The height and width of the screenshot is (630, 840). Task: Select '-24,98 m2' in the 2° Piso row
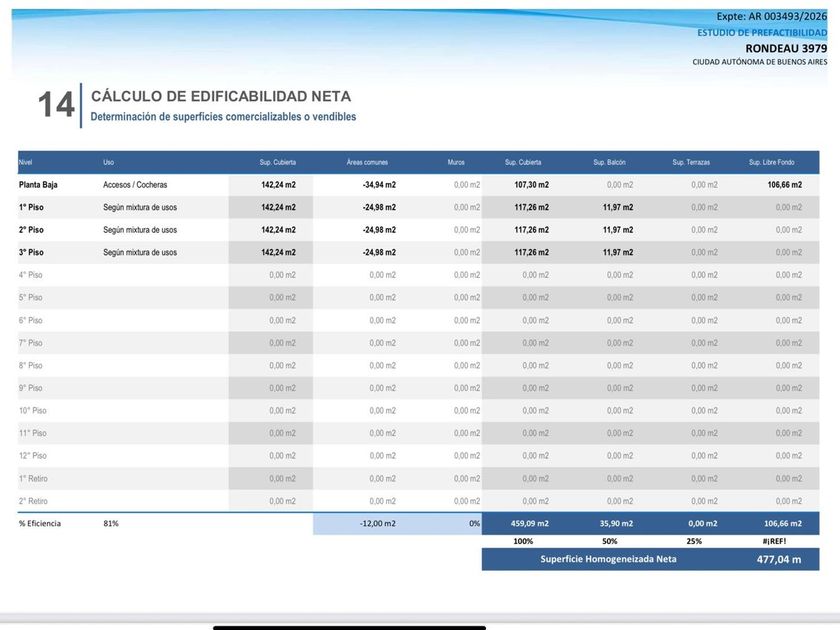(x=379, y=230)
